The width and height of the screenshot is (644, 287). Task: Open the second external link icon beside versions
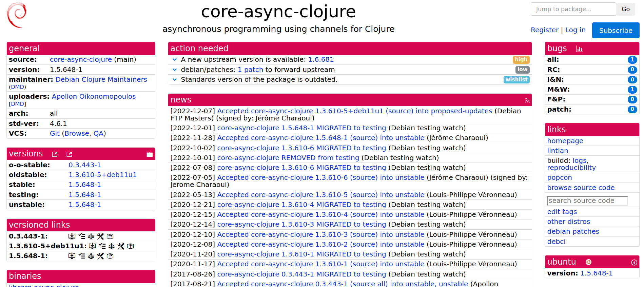[69, 154]
